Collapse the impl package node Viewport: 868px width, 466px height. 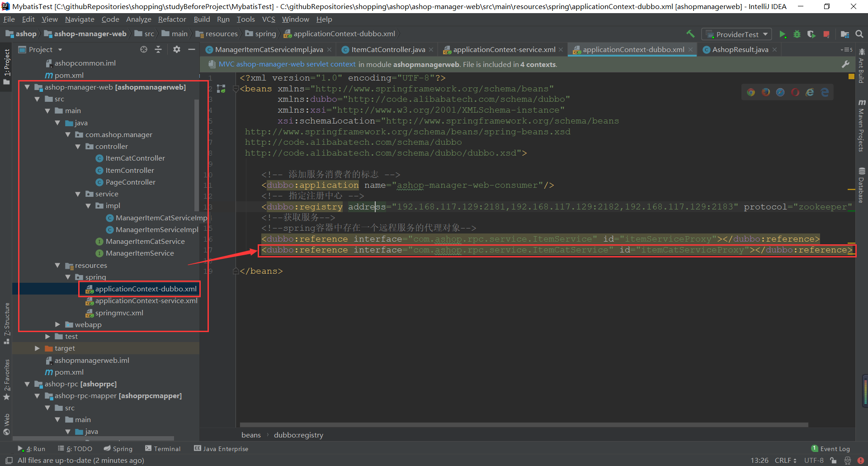point(88,206)
